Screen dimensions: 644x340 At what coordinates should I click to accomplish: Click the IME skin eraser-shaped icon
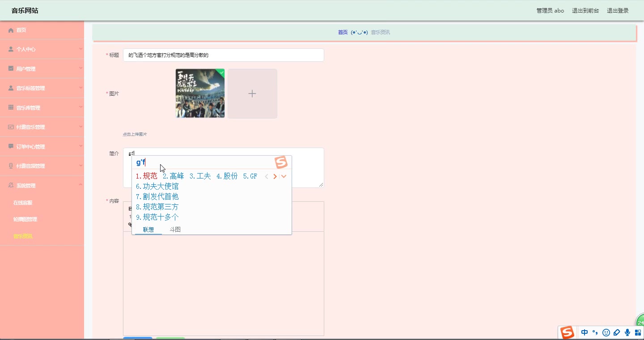pos(617,332)
